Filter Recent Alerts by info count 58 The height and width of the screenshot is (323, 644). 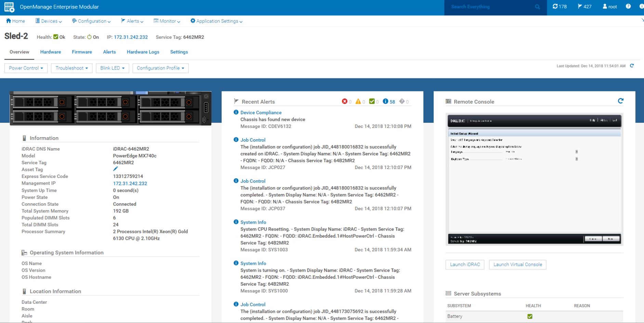pos(389,102)
